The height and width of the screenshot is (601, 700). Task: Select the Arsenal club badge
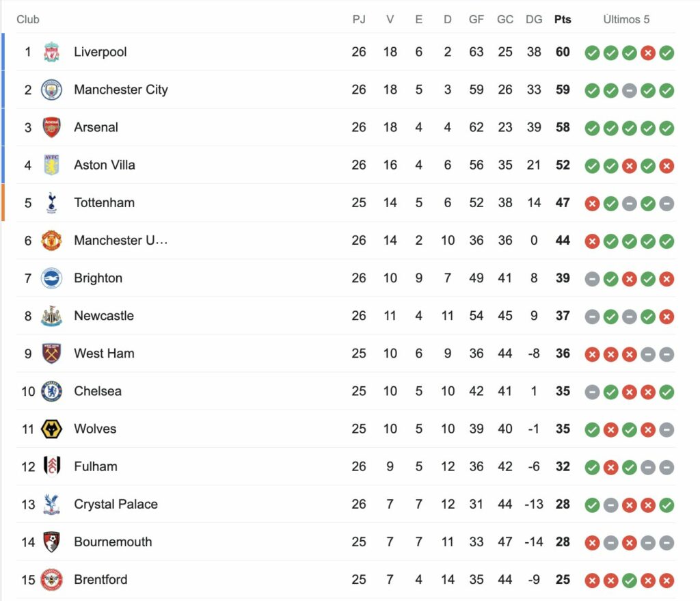(51, 127)
